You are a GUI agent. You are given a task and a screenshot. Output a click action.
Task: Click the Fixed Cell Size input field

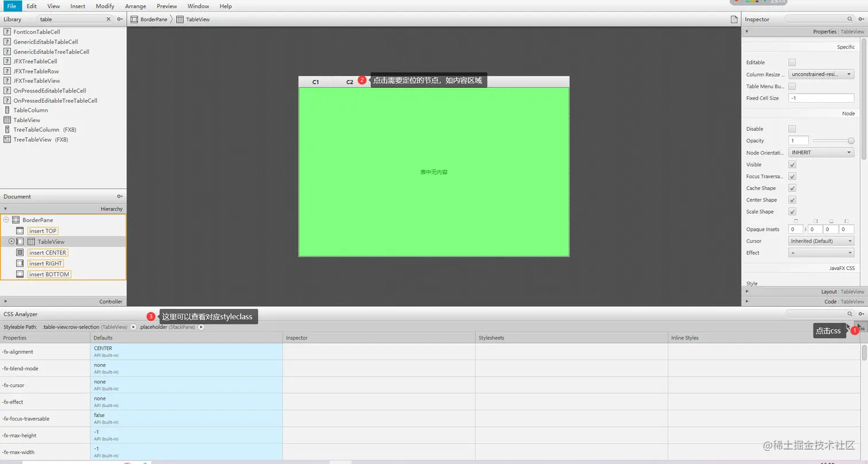tap(821, 98)
